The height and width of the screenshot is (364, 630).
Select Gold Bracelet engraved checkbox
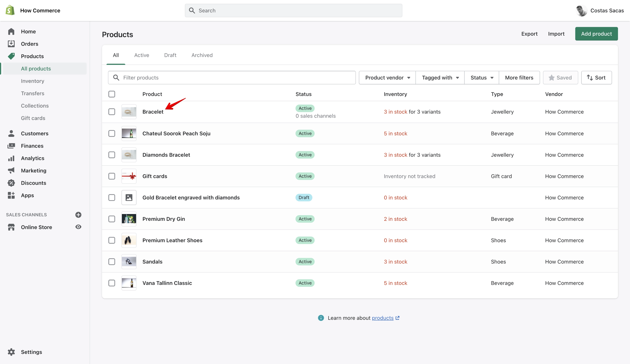(x=112, y=197)
